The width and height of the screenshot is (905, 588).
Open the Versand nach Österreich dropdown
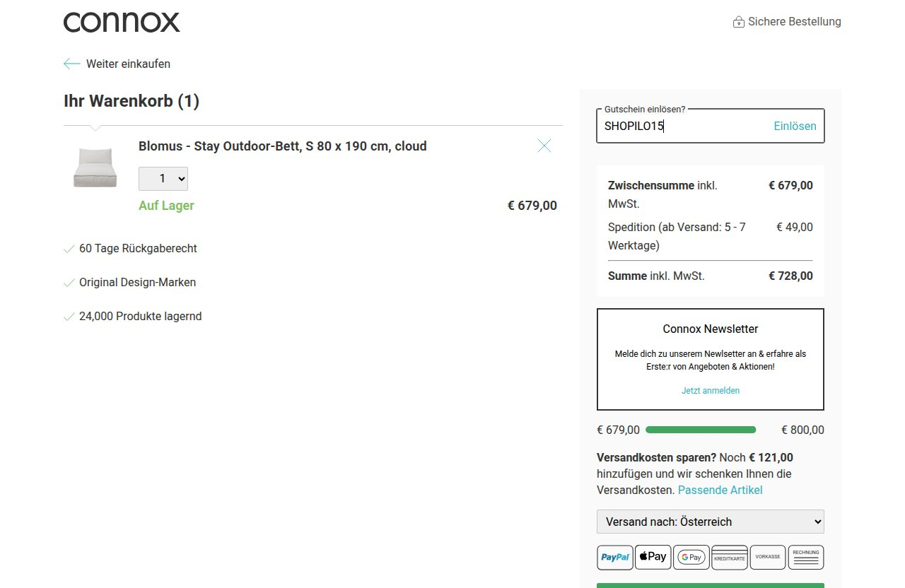(711, 522)
